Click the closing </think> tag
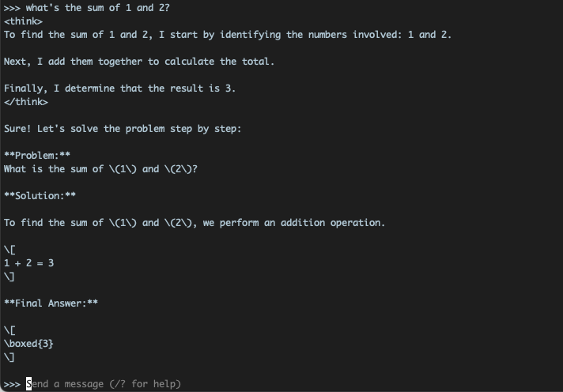563x392 pixels. pyautogui.click(x=25, y=102)
